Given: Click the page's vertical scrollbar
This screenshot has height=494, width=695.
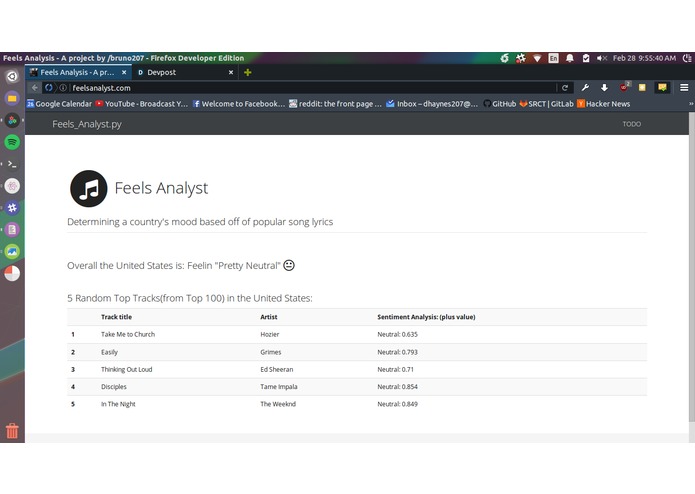Looking at the screenshot, I should click(x=691, y=266).
